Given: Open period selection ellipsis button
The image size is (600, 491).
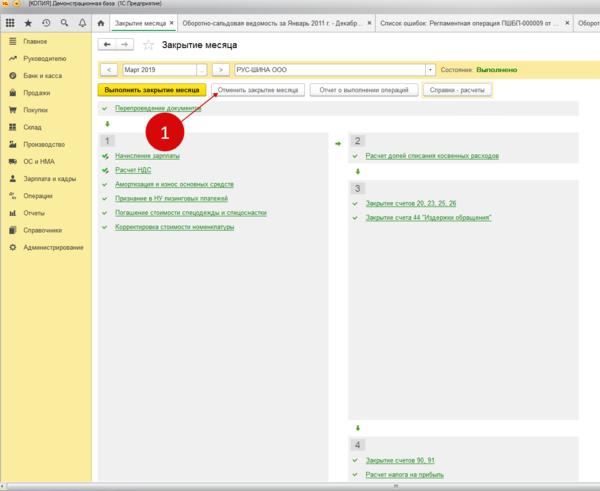Looking at the screenshot, I should click(x=202, y=70).
